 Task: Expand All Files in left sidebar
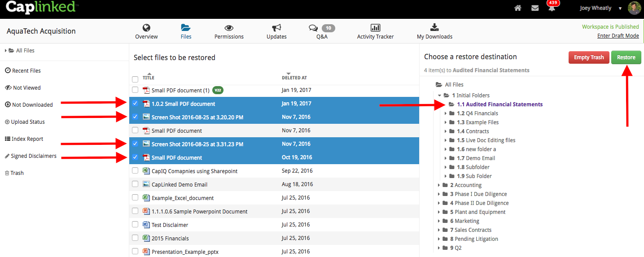click(6, 51)
